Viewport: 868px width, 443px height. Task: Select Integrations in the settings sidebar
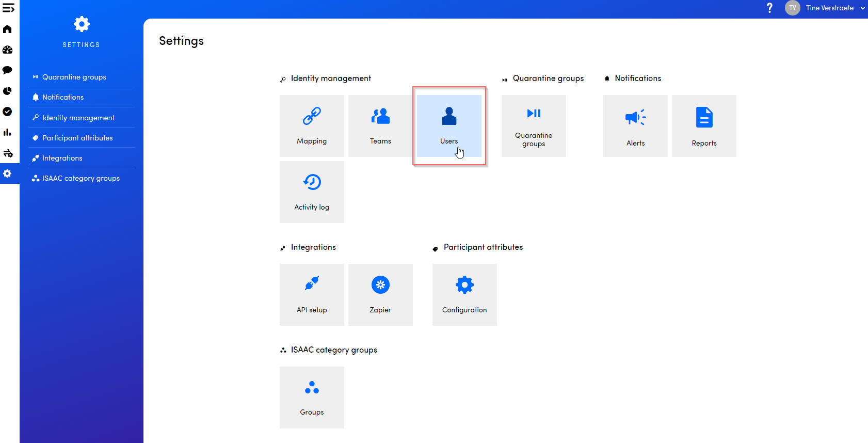(x=62, y=158)
